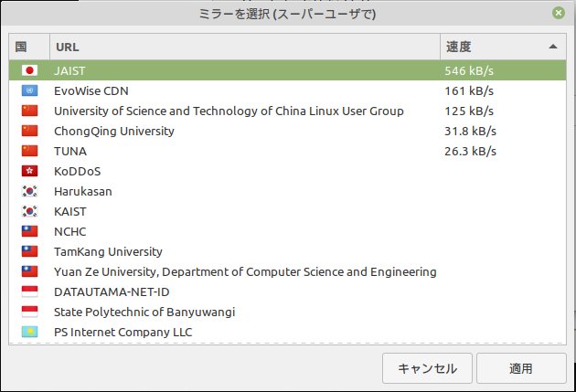Close the mirror selection dialog

click(559, 13)
